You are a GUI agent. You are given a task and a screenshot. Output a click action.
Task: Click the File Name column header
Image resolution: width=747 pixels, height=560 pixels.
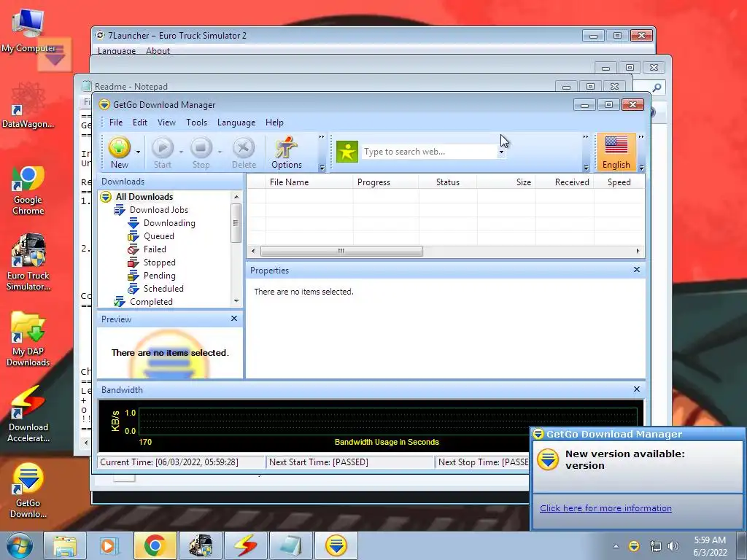point(309,182)
